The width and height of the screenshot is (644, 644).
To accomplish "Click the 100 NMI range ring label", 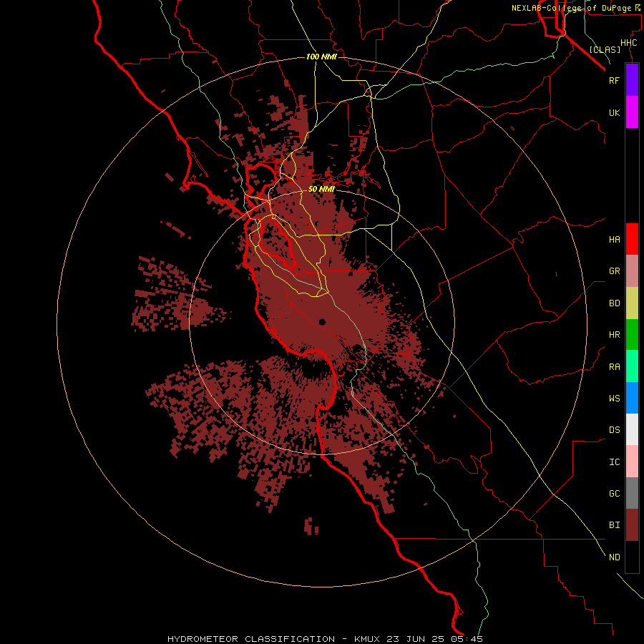I will 321,57.
